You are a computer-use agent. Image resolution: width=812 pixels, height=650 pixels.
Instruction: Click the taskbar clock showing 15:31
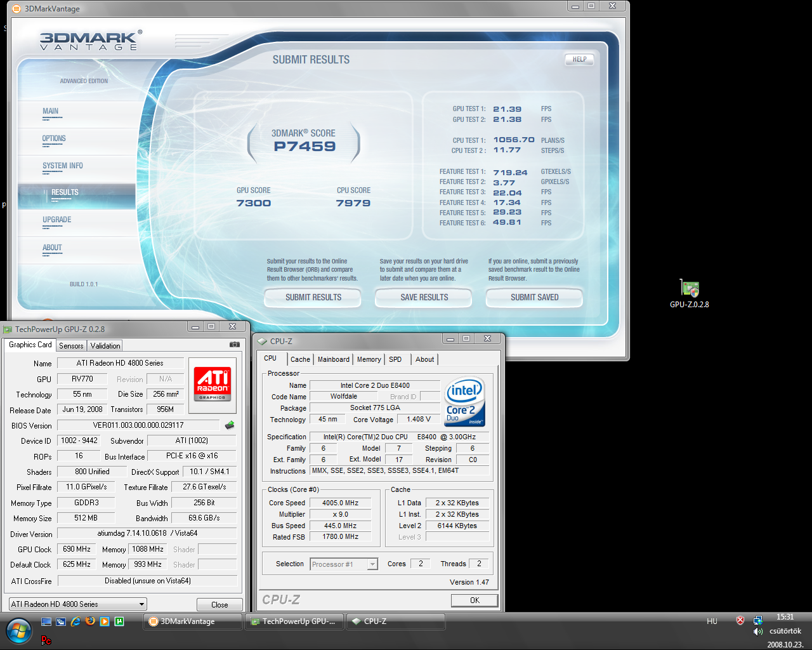[785, 617]
